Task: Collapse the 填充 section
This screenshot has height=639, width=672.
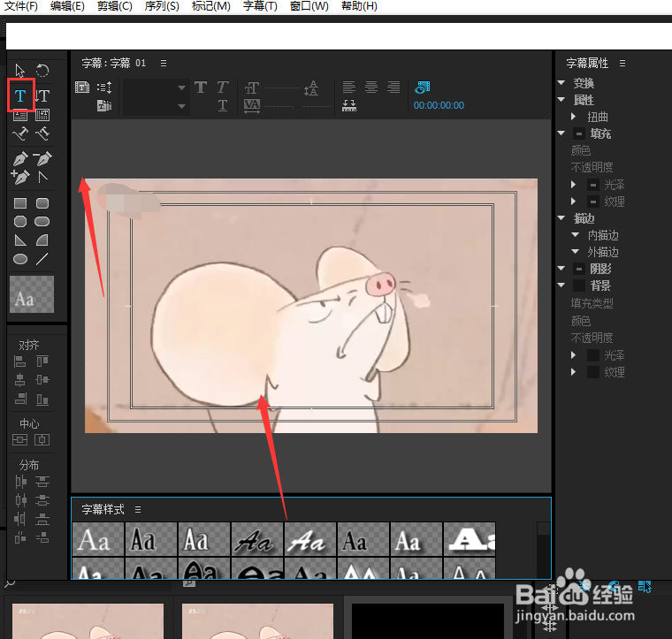Action: [x=561, y=133]
